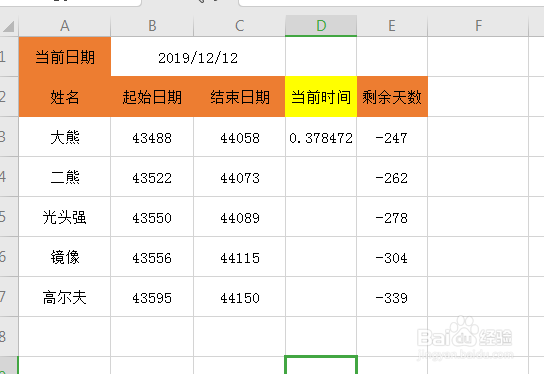Click empty cell D4 beside 44073
The width and height of the screenshot is (544, 374).
pos(321,177)
